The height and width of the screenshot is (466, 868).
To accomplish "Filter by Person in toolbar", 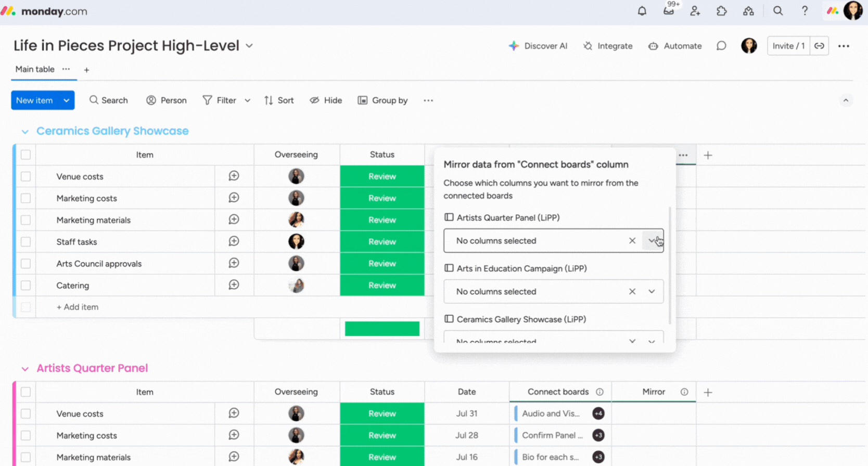I will [167, 100].
